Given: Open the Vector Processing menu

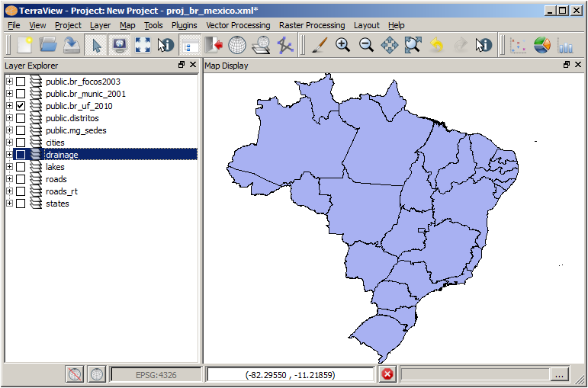Looking at the screenshot, I should (238, 25).
